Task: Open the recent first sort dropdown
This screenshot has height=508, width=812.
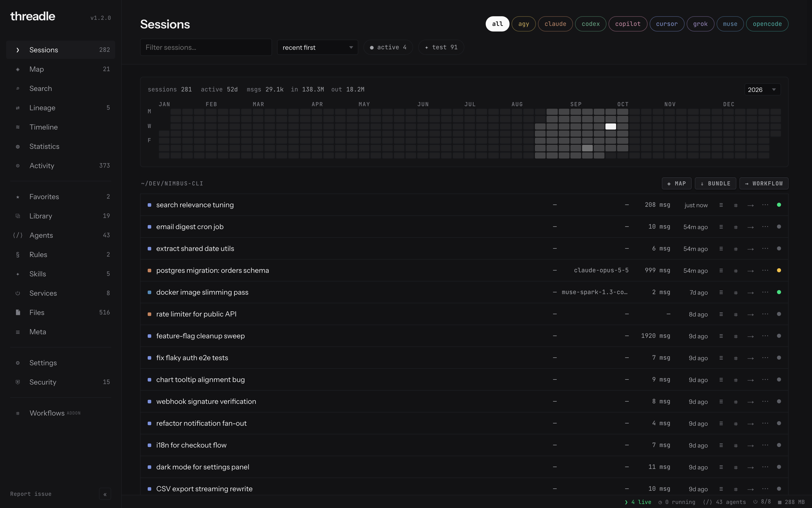Action: (317, 47)
